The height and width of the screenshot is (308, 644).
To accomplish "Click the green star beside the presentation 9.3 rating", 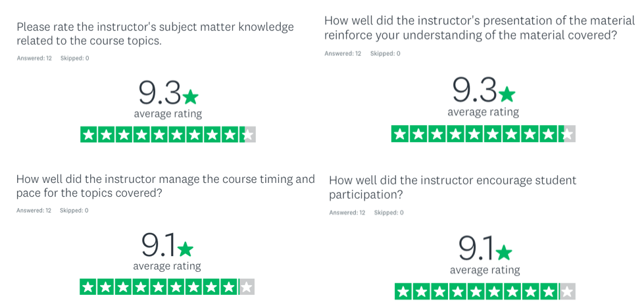I will pyautogui.click(x=507, y=94).
